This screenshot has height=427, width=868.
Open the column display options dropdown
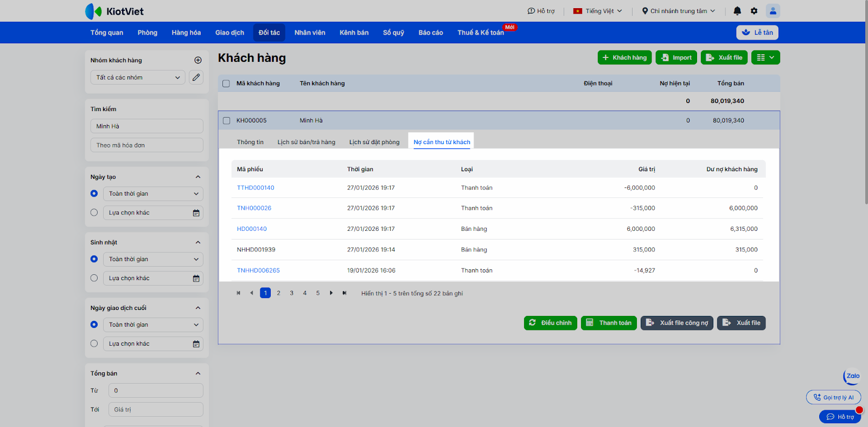pos(765,57)
